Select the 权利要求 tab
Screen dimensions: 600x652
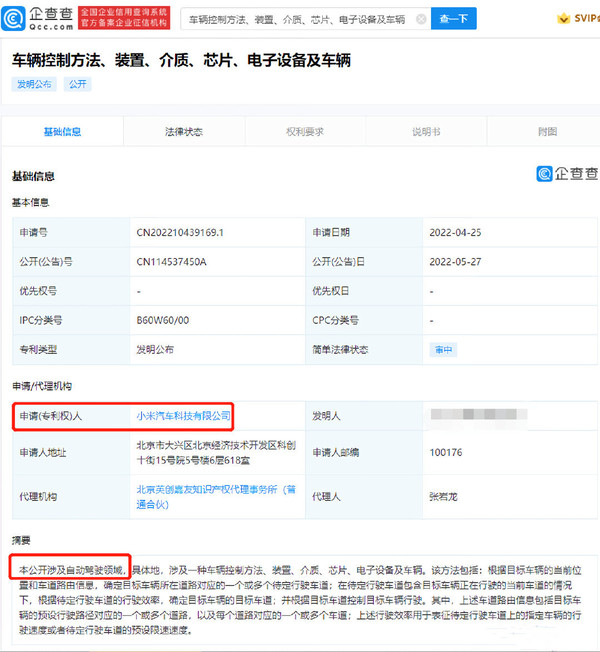coord(305,131)
